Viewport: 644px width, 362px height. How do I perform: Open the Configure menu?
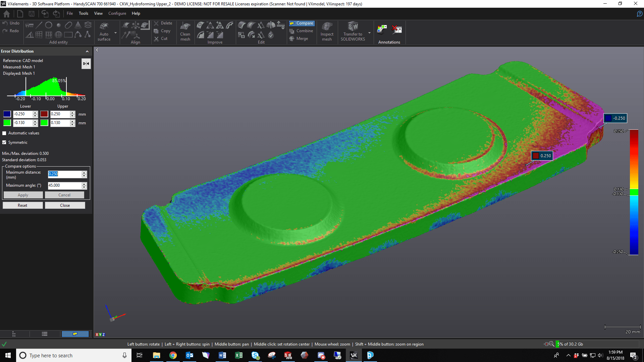tap(117, 13)
